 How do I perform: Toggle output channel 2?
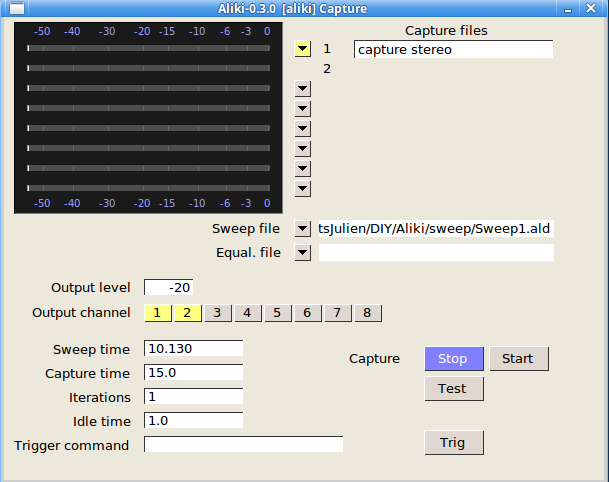[x=188, y=313]
